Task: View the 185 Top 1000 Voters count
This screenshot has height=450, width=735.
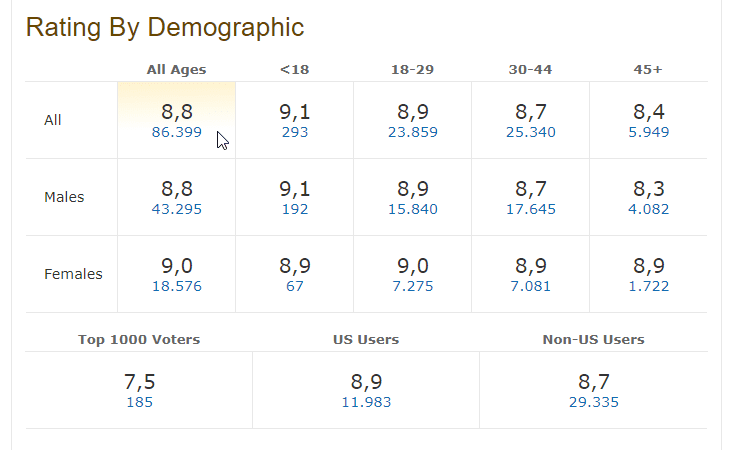Action: (139, 402)
